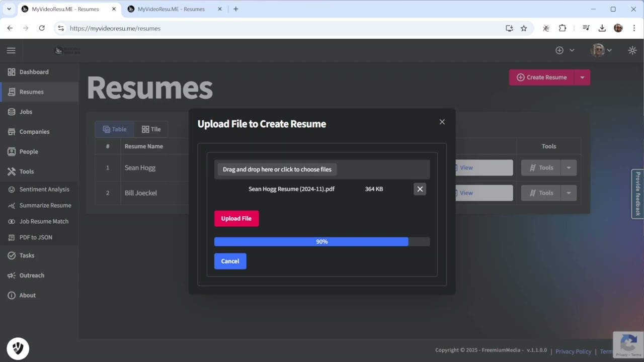
Task: Open browser extensions puzzle icon
Action: tap(562, 28)
